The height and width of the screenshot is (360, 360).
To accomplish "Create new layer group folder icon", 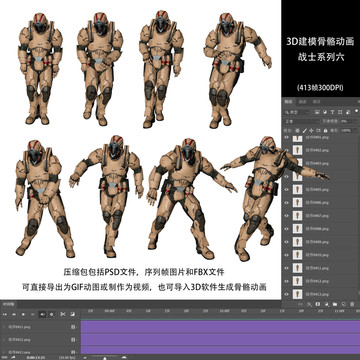I will [335, 304].
